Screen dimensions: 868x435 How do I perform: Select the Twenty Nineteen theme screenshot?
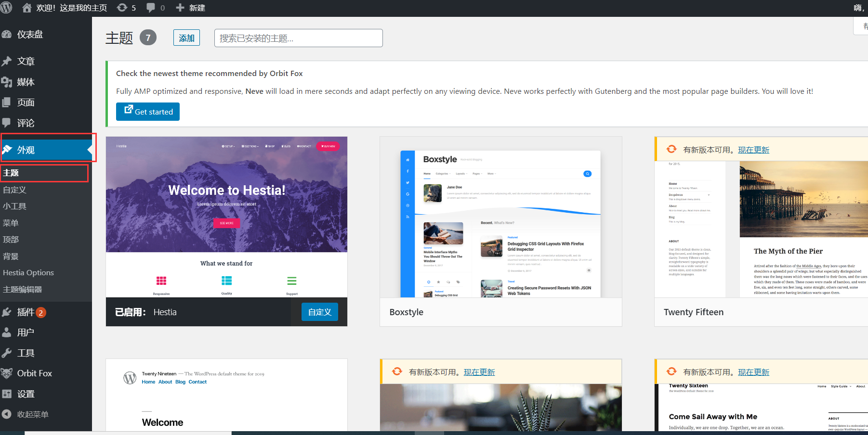point(226,395)
